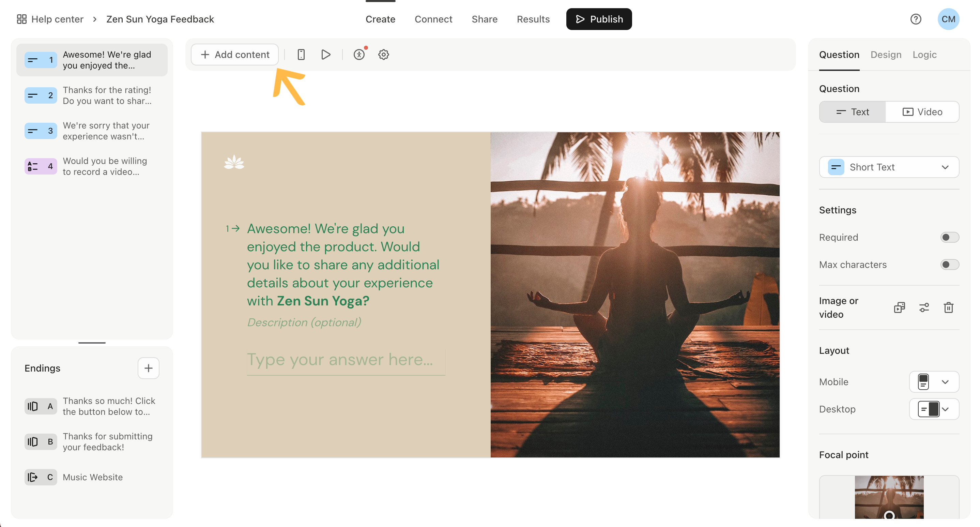
Task: Open ending A Thanks so much
Action: click(x=92, y=406)
